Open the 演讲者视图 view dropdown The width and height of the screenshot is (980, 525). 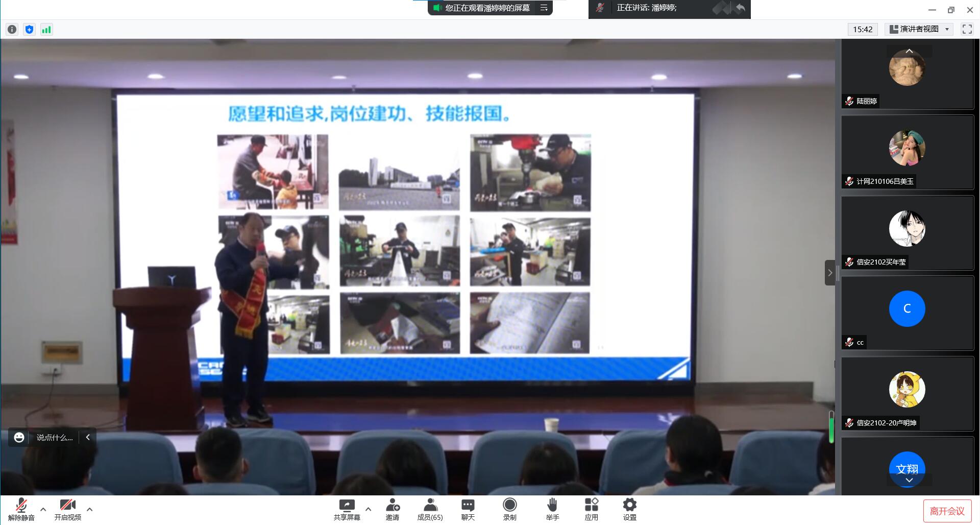point(919,29)
